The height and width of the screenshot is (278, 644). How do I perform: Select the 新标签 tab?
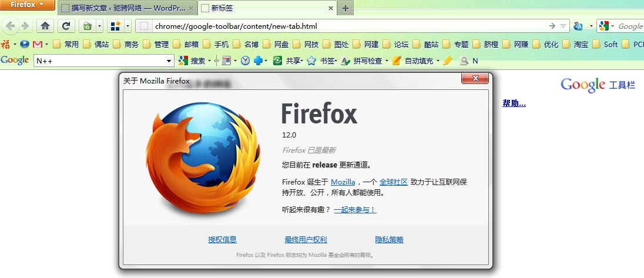pos(267,8)
